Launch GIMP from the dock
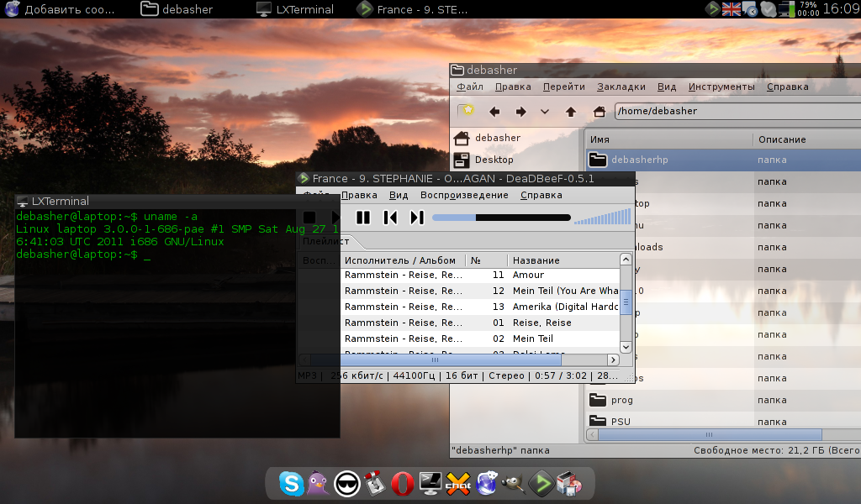Image resolution: width=861 pixels, height=504 pixels. (x=514, y=483)
